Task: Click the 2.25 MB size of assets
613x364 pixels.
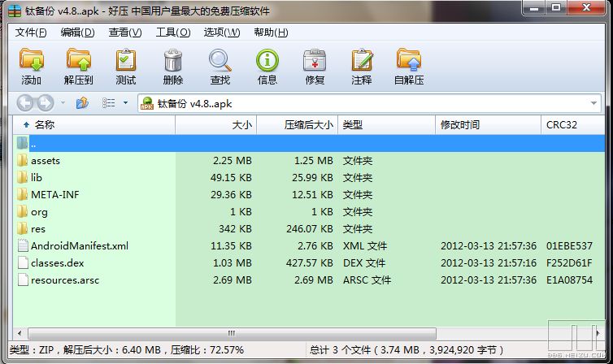Action: [233, 161]
